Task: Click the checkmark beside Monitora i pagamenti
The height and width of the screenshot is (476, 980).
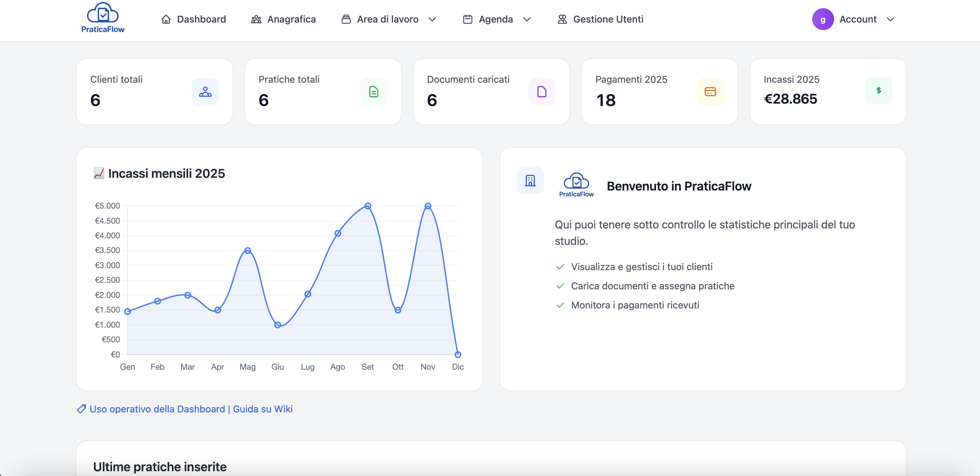Action: (x=560, y=305)
